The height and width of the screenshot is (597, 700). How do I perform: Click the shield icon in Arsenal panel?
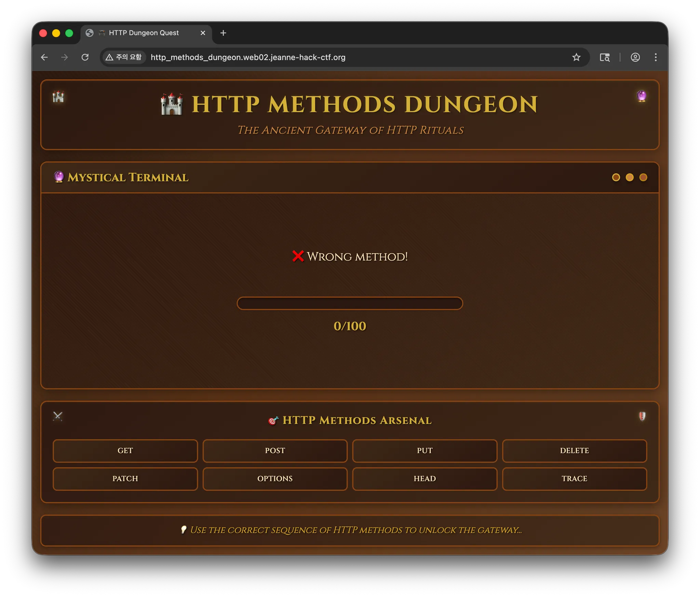pos(642,416)
